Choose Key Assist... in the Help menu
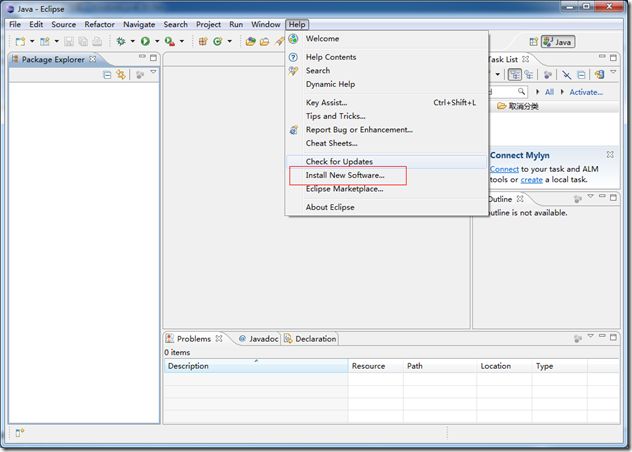 tap(387, 102)
